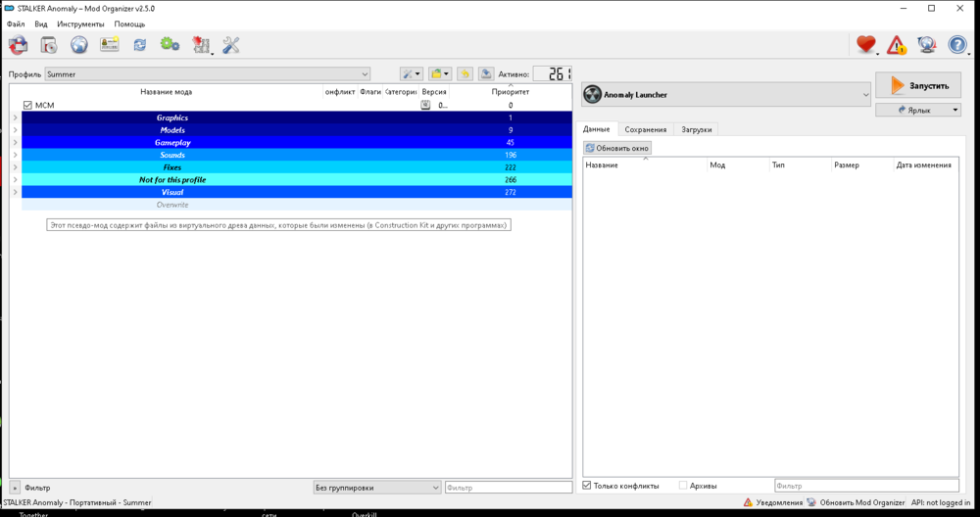The height and width of the screenshot is (517, 980).
Task: Expand the Gameplay separator
Action: pos(15,142)
